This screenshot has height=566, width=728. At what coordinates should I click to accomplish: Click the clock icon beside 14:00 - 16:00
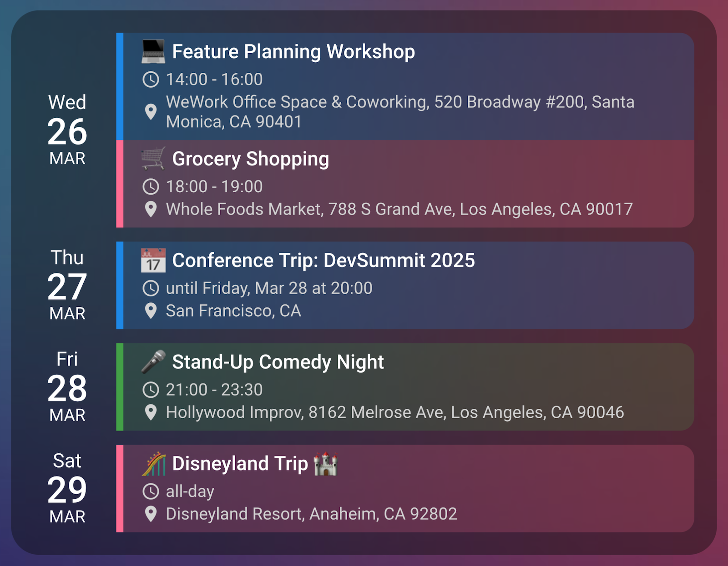pos(151,80)
